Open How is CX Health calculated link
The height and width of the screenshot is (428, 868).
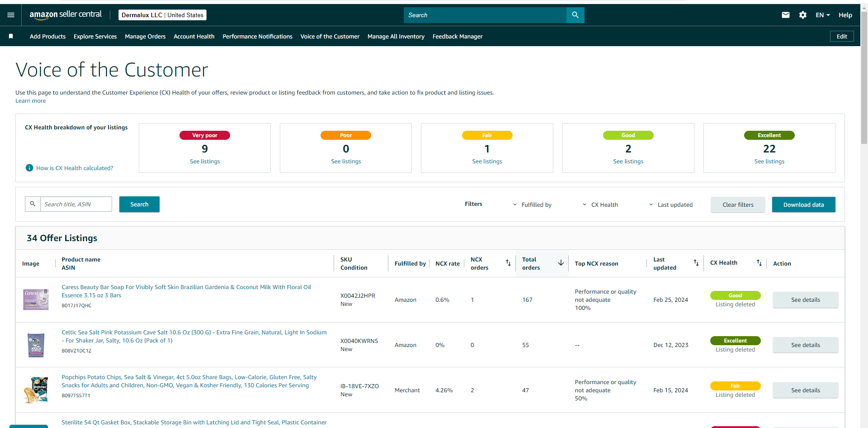75,168
